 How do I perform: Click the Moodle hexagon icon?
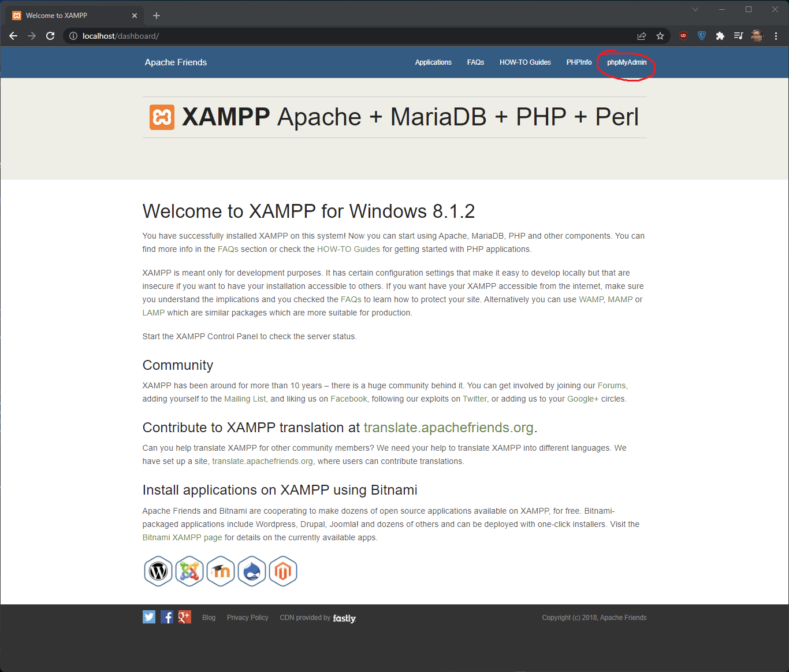pos(221,571)
